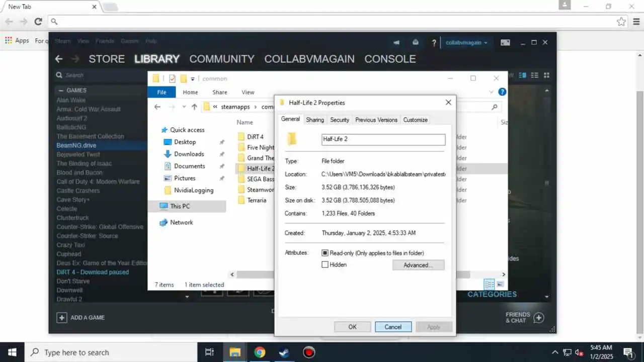The image size is (644, 362).
Task: Open the COLLABVMAGAIN profile section in Steam
Action: [309, 59]
